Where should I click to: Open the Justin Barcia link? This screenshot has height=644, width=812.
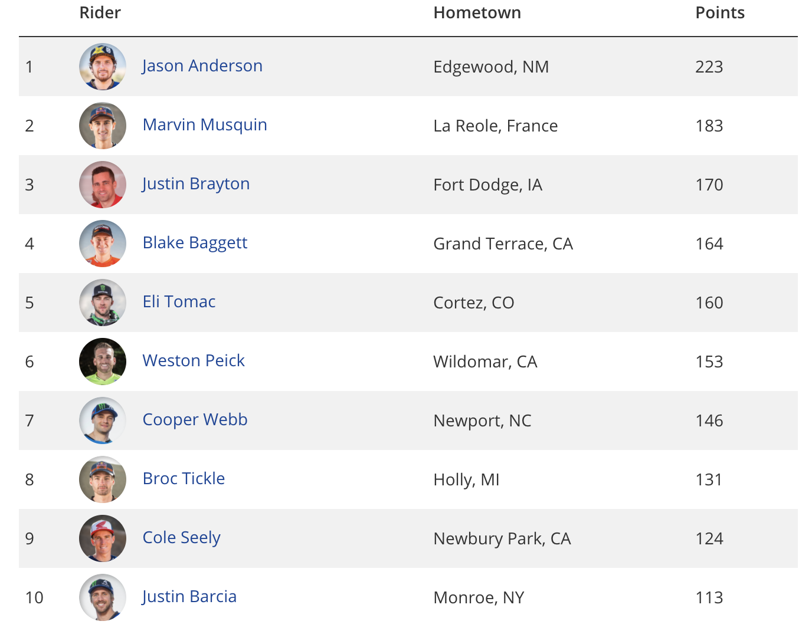(189, 597)
